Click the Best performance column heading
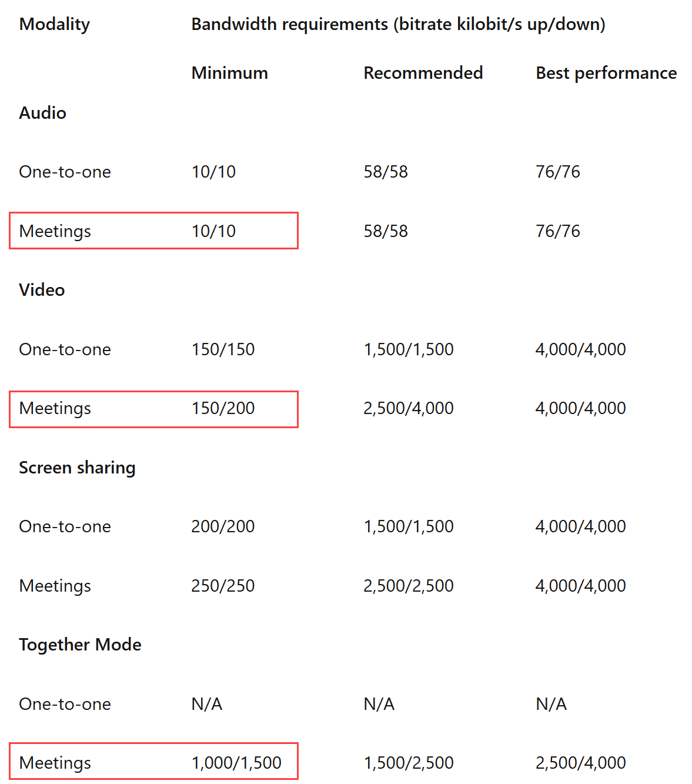This screenshot has height=784, width=692. pyautogui.click(x=606, y=73)
